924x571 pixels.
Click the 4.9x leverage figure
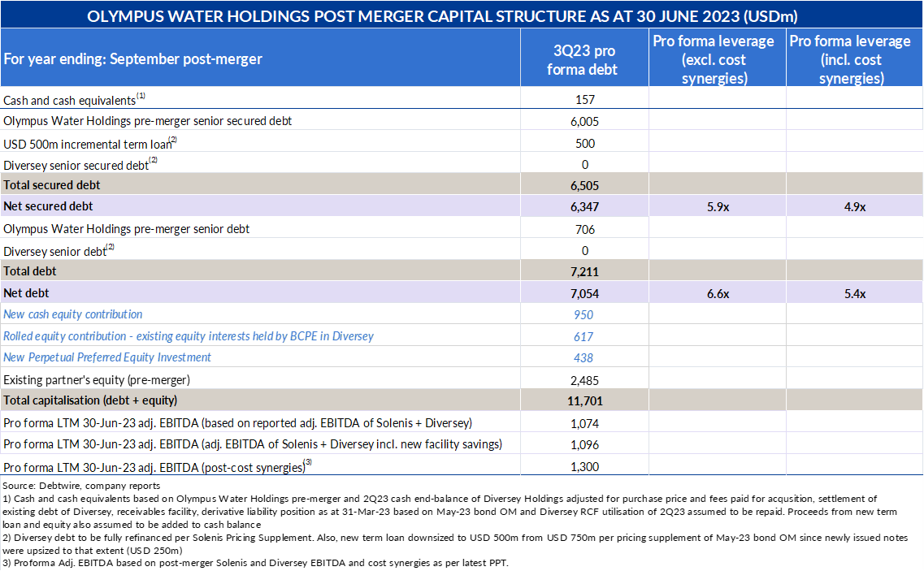pyautogui.click(x=854, y=207)
